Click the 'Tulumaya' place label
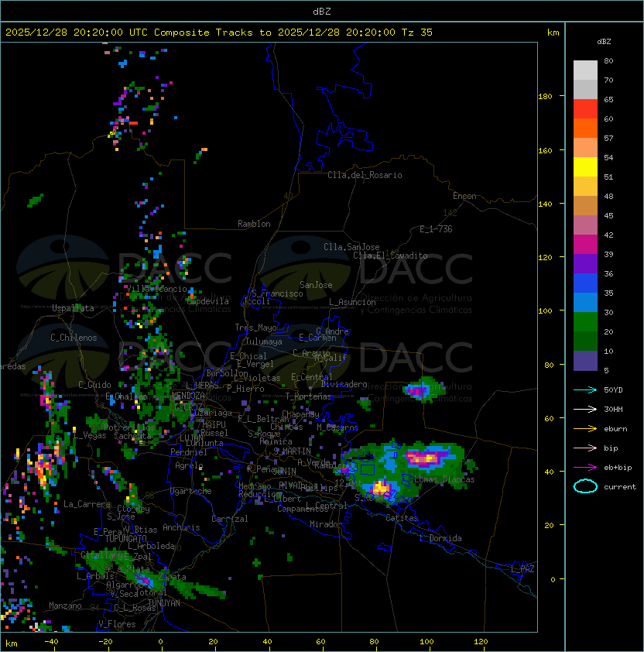This screenshot has height=652, width=644. (x=264, y=341)
